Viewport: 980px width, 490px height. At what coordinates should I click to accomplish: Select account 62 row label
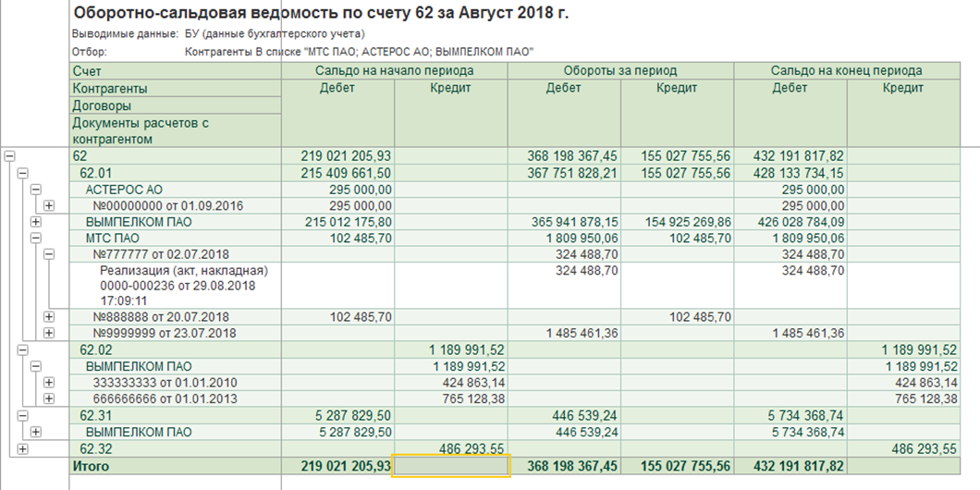80,156
